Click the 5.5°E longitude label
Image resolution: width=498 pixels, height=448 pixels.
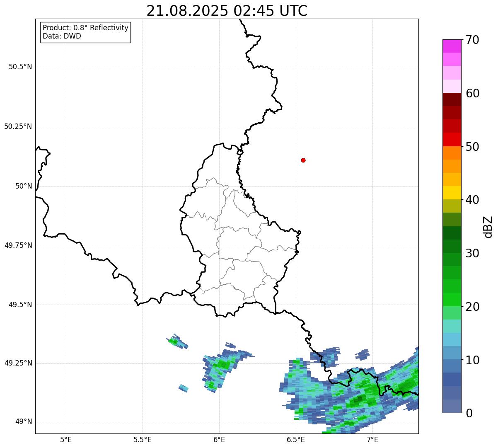[x=143, y=439]
